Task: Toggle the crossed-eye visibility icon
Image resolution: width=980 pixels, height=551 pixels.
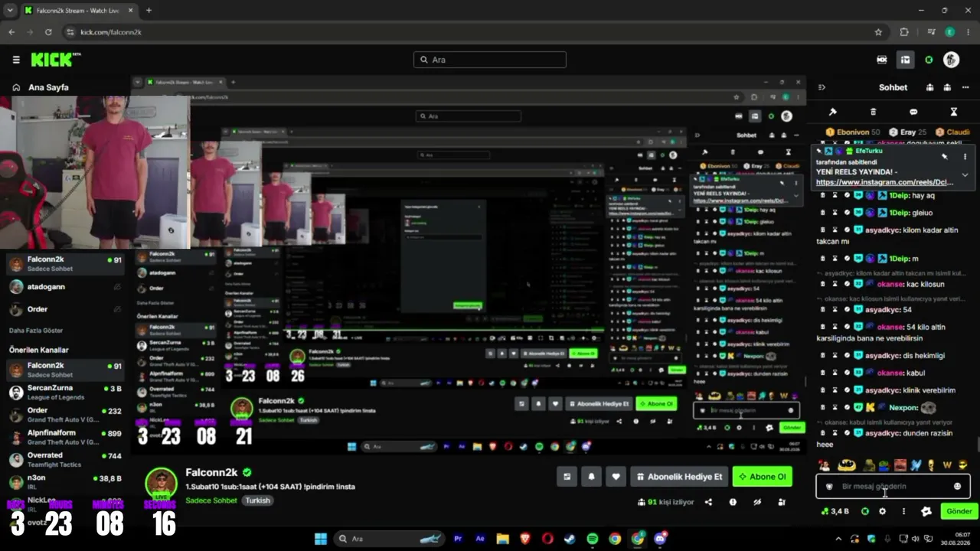Action: point(757,502)
